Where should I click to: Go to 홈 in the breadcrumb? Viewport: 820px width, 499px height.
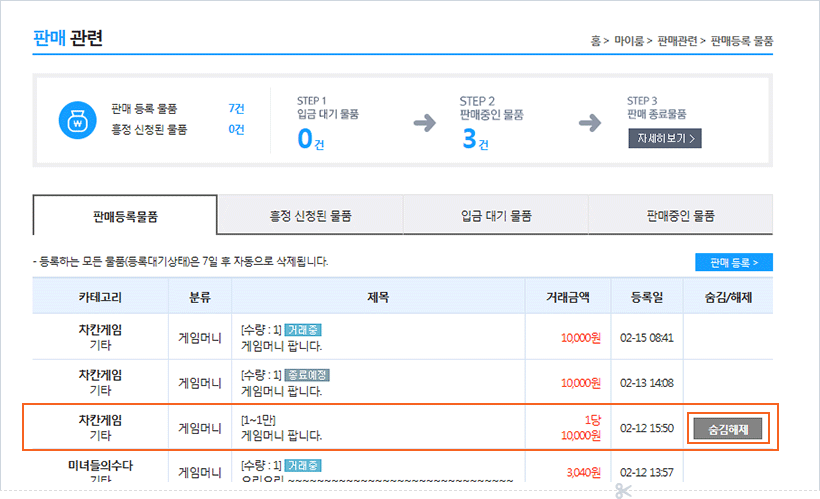596,41
